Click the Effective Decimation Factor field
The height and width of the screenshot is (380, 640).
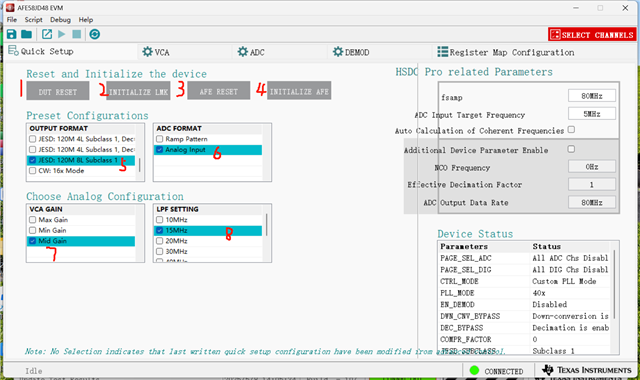pyautogui.click(x=592, y=184)
